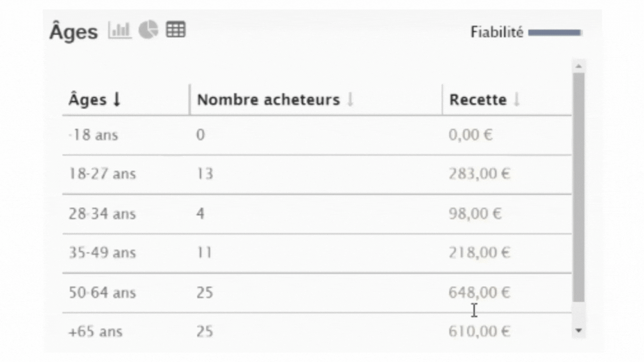The width and height of the screenshot is (644, 362).
Task: Sort by Recette arrow
Action: click(x=517, y=100)
